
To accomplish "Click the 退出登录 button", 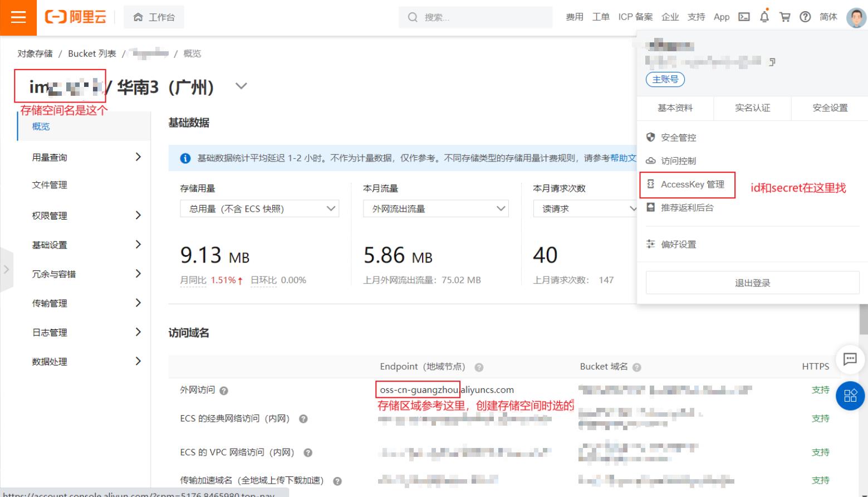I will (753, 283).
